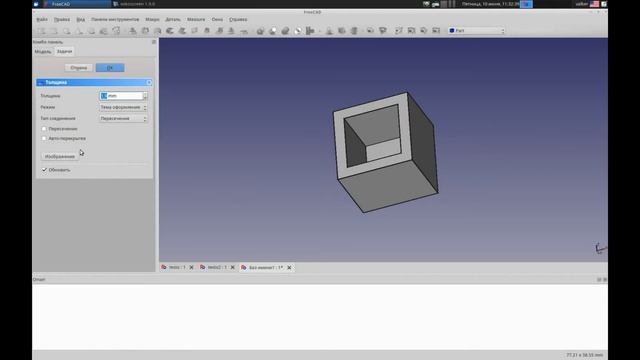Click the FreeCAD item in the OS taskbar

pos(76,4)
